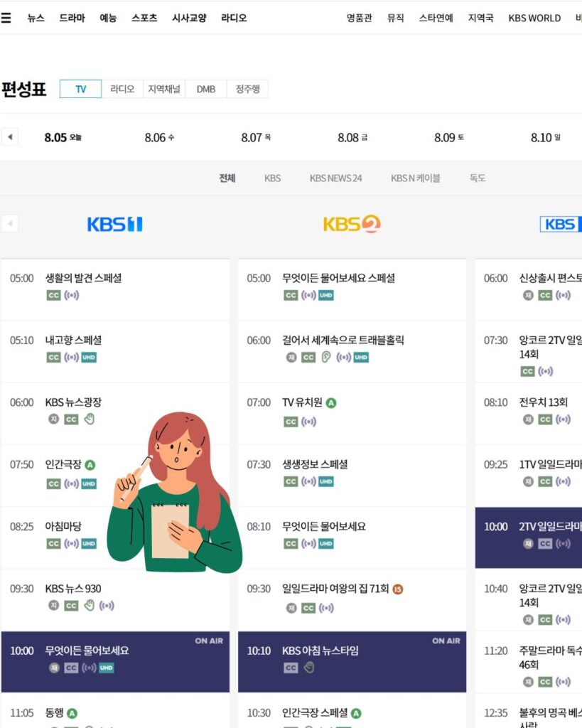Click ear icon under 걸어서 세계속으로

325,357
